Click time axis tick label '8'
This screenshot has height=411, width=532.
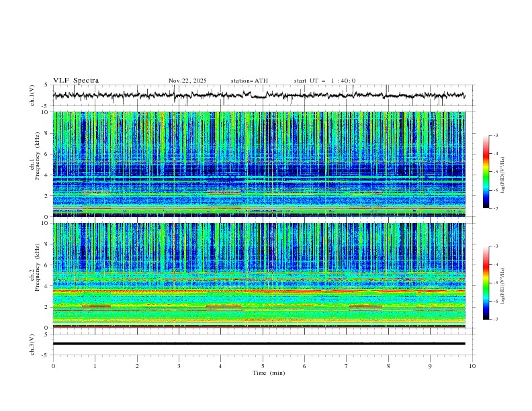tap(388, 366)
